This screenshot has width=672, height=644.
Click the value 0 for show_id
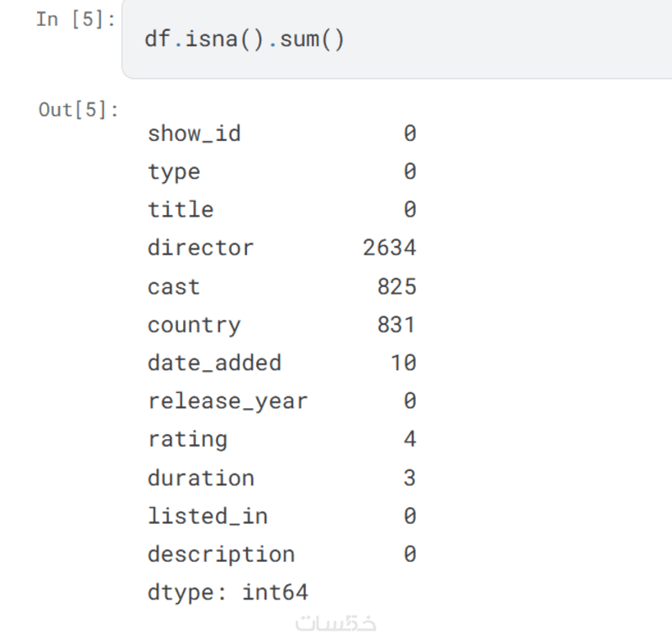click(410, 134)
